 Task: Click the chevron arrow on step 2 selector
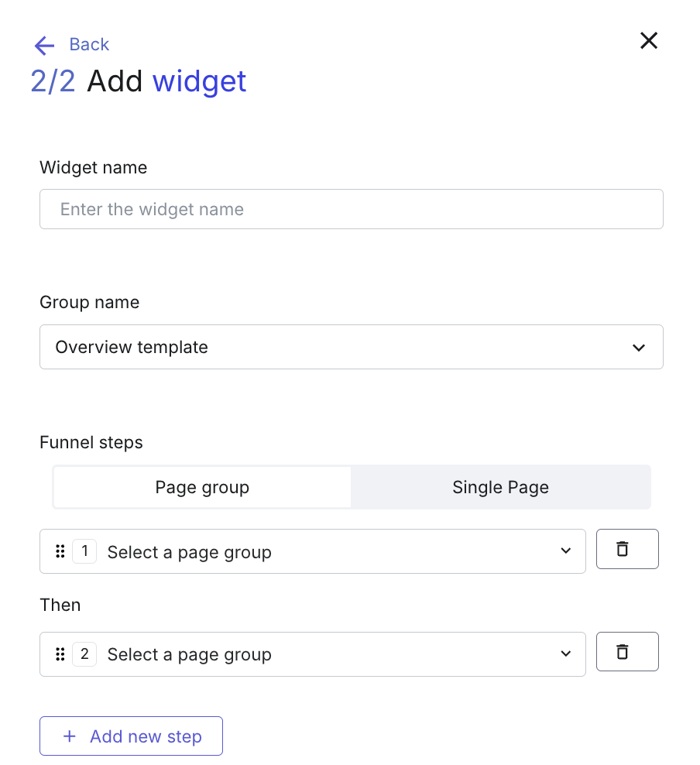click(565, 654)
